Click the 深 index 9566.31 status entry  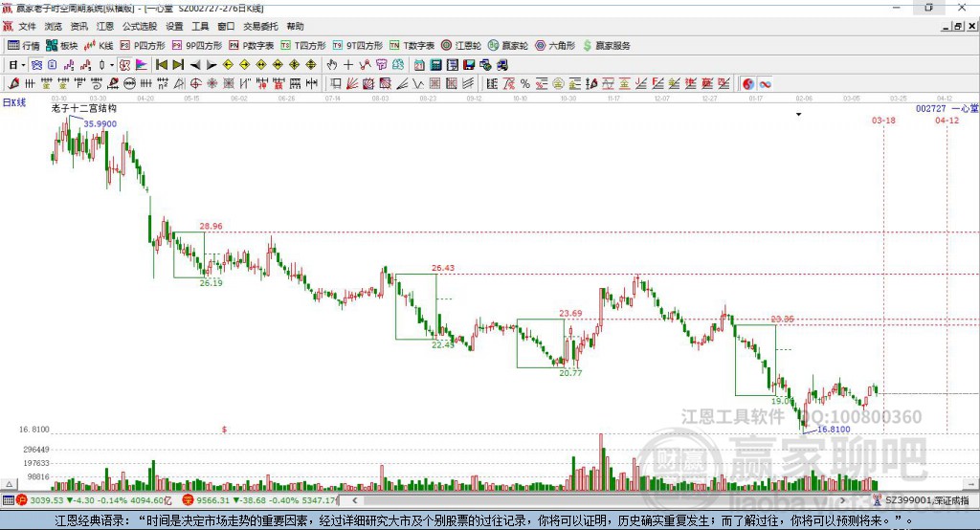(260, 500)
